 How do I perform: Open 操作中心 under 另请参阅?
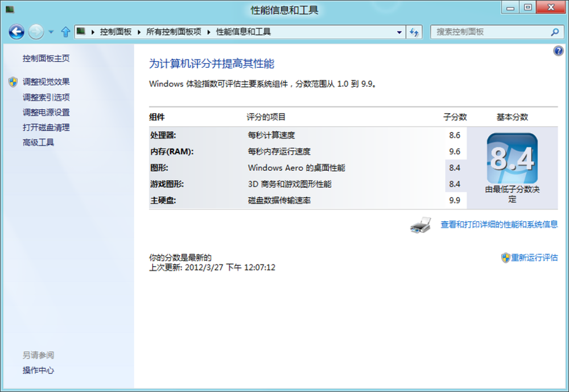click(38, 370)
